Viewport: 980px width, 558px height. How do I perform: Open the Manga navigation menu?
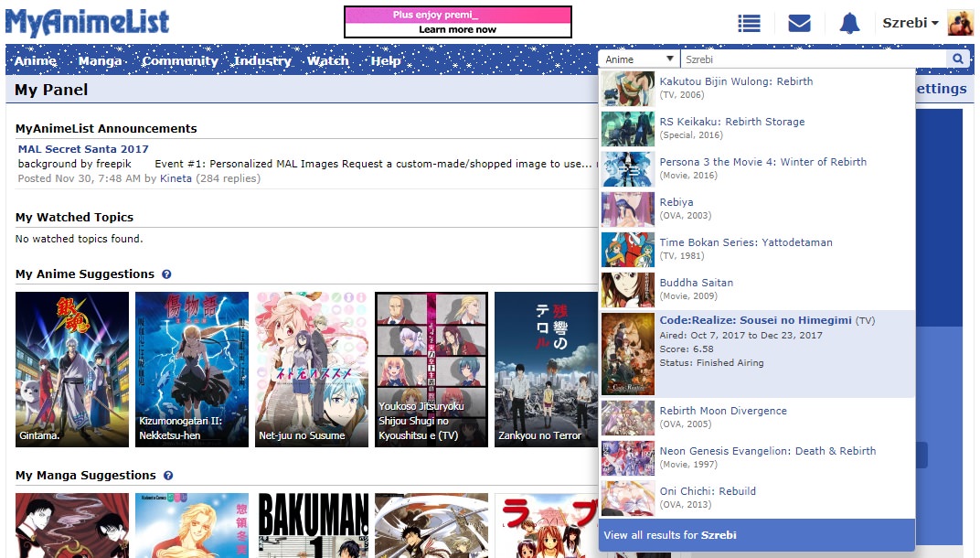[x=100, y=60]
